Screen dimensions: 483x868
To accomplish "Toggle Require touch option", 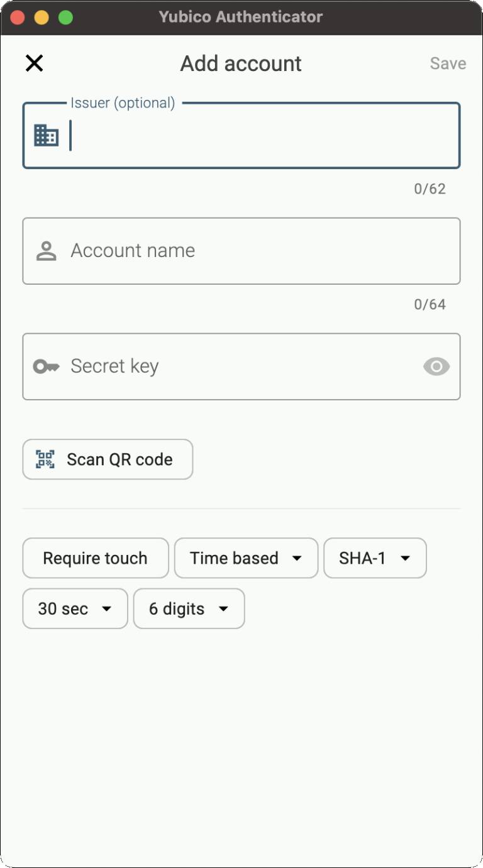I will point(95,558).
